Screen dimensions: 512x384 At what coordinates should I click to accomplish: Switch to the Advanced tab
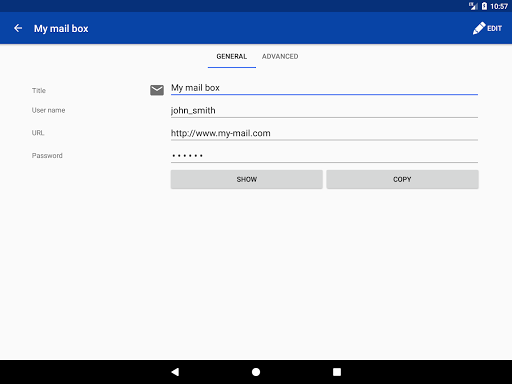point(280,56)
